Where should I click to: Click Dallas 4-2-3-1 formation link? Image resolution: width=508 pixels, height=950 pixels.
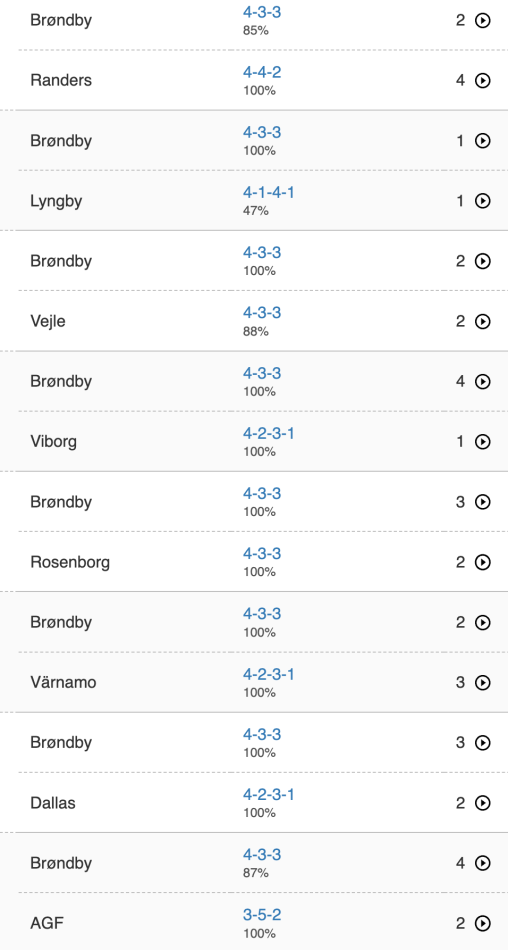tap(269, 794)
